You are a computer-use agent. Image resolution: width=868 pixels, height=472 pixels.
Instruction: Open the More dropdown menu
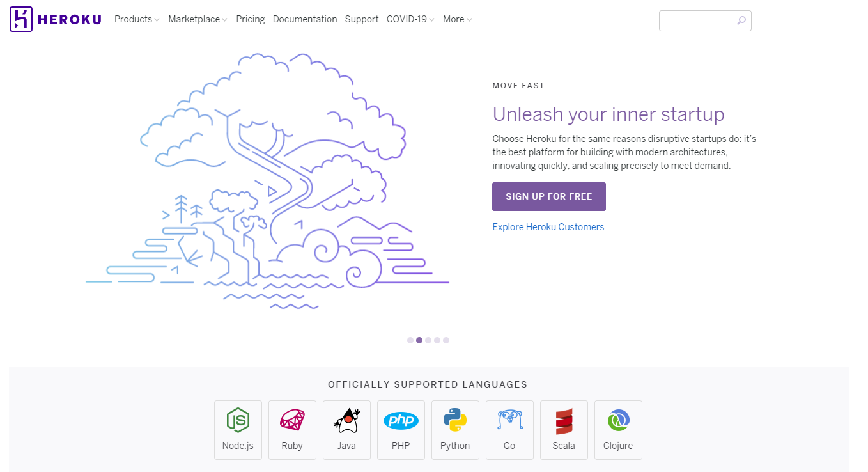457,19
